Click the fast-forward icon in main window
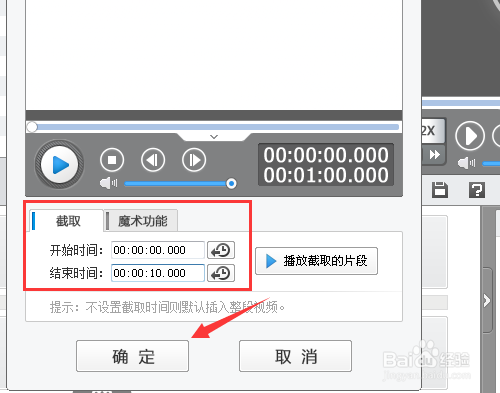Viewport: 500px width, 393px height. (434, 154)
